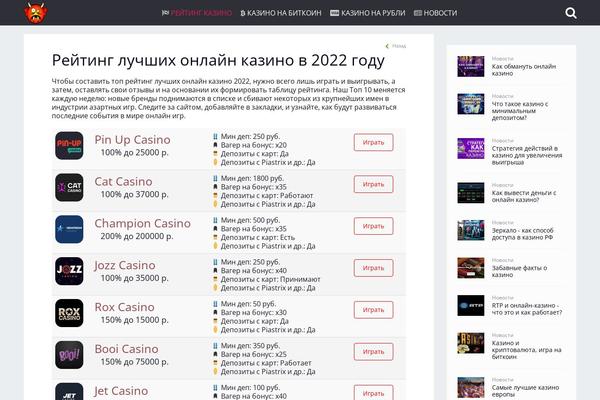Read RTP и онлайн-казино article

[x=527, y=309]
